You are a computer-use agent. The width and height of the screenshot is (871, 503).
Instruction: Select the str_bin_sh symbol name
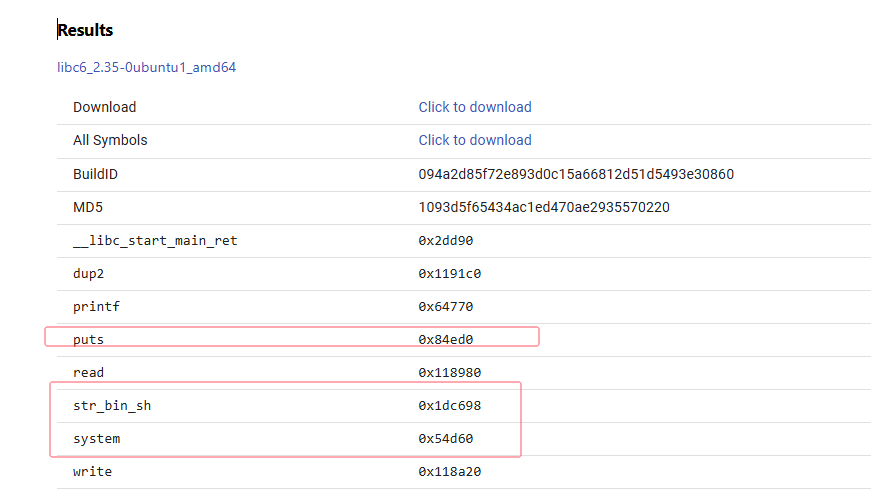point(112,405)
